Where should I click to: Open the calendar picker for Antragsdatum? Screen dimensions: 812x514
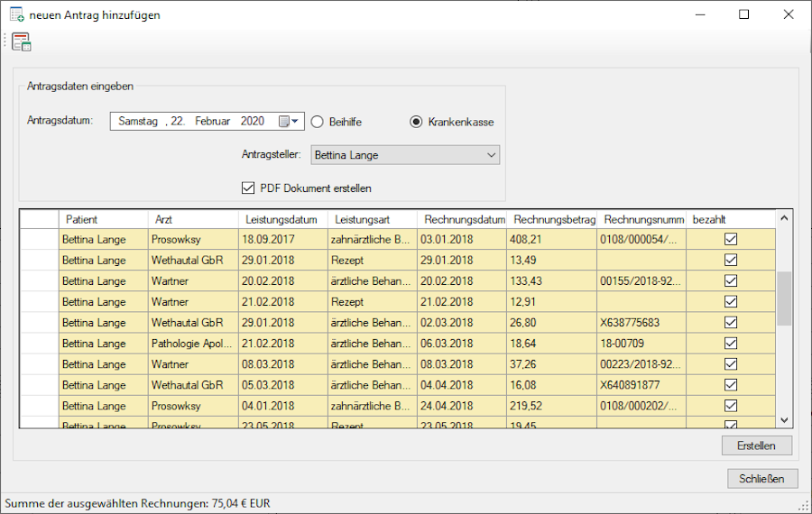click(x=289, y=122)
